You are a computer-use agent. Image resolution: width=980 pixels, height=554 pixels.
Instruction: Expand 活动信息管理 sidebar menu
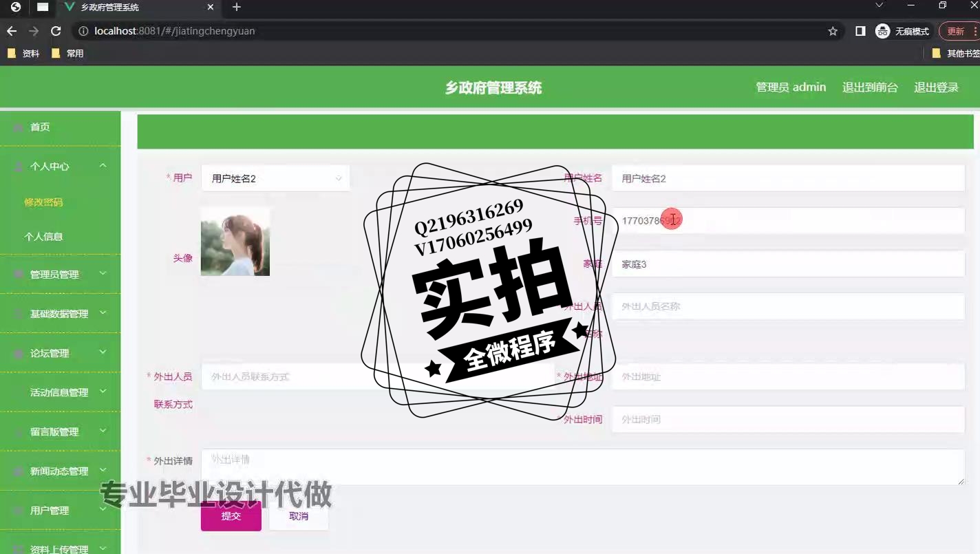tap(60, 392)
